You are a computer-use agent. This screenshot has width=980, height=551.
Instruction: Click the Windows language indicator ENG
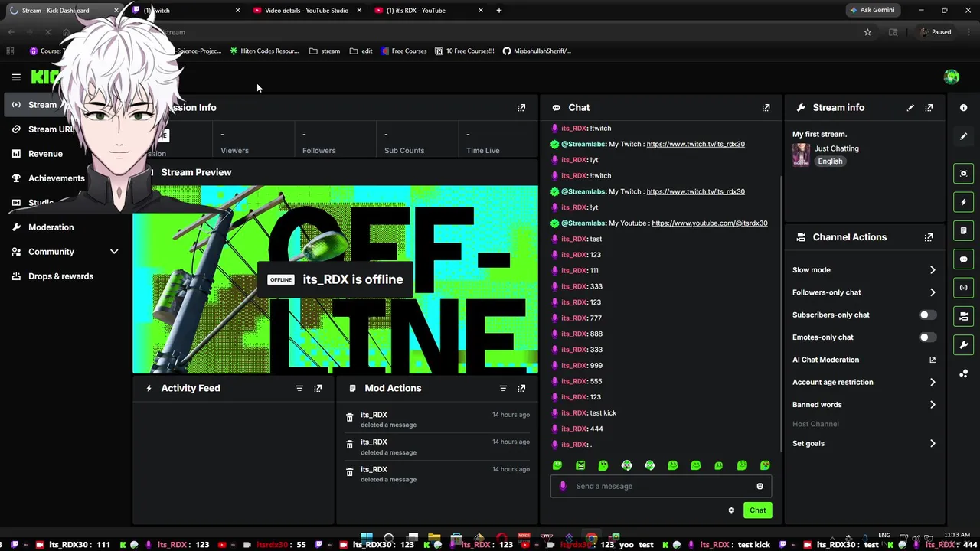(884, 535)
